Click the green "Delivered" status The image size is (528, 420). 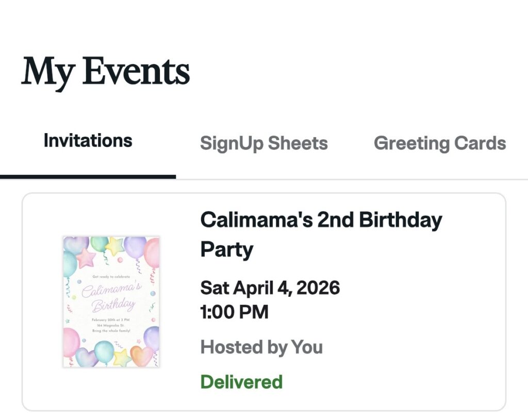[241, 382]
